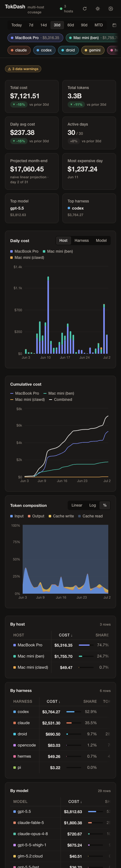Open settings gear icon

(x=110, y=9)
